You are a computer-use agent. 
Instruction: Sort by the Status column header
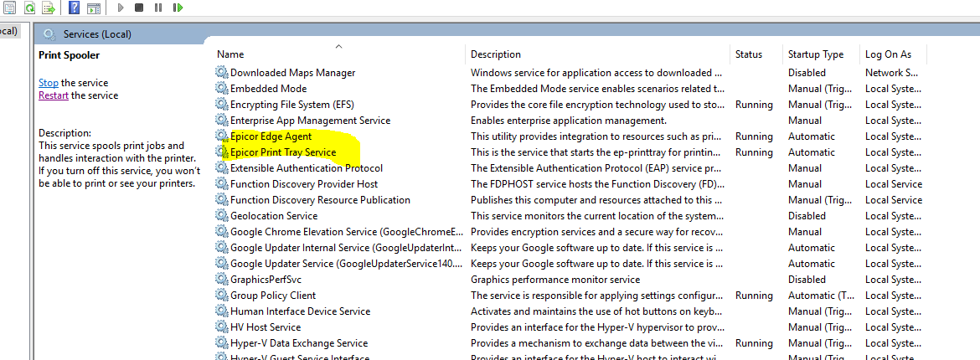(x=749, y=54)
